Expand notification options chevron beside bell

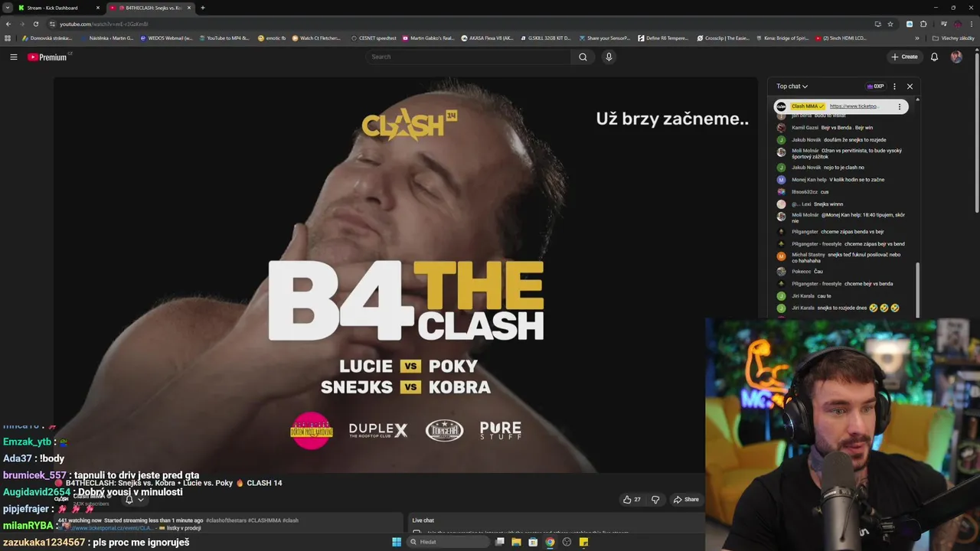pos(140,500)
